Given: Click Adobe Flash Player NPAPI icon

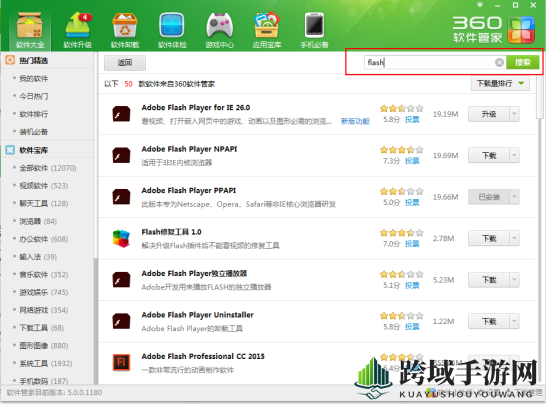Looking at the screenshot, I should [121, 156].
